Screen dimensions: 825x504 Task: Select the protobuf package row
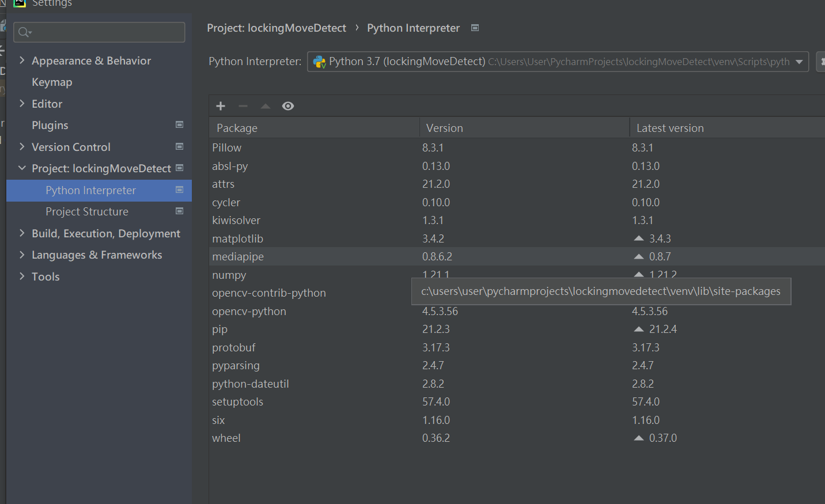(517, 347)
